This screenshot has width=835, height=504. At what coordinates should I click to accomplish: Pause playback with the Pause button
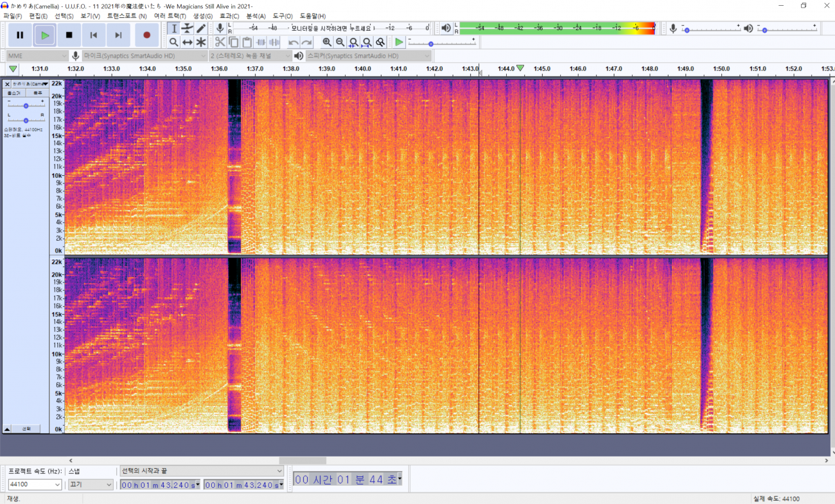click(x=19, y=35)
